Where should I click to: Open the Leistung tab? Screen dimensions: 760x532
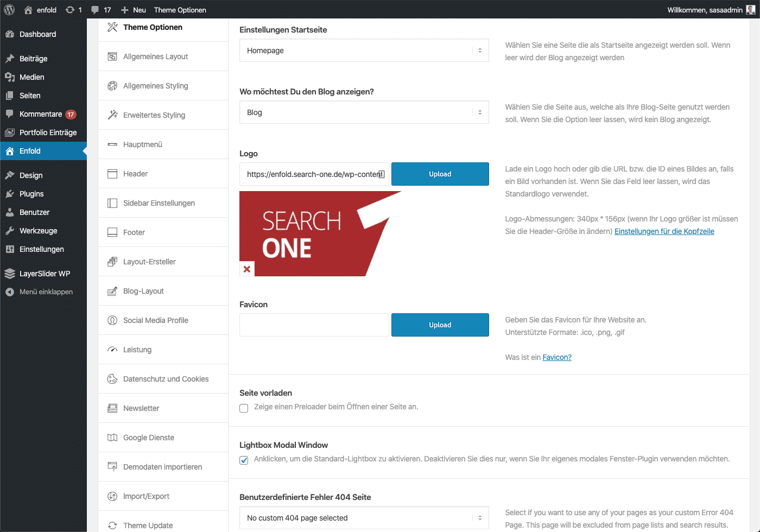(x=163, y=350)
